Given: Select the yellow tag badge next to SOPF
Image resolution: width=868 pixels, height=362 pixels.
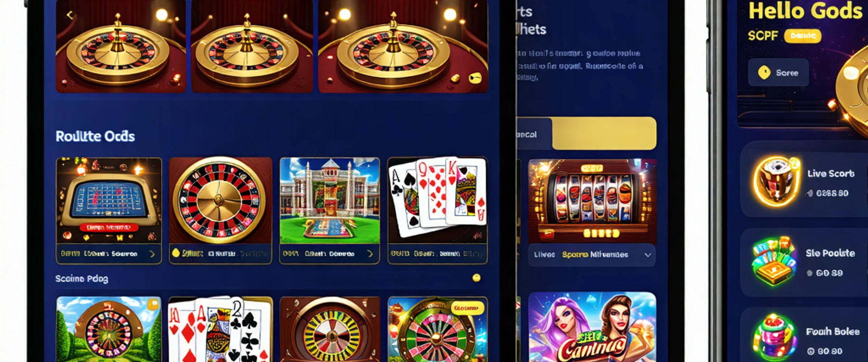Looking at the screenshot, I should pyautogui.click(x=802, y=36).
